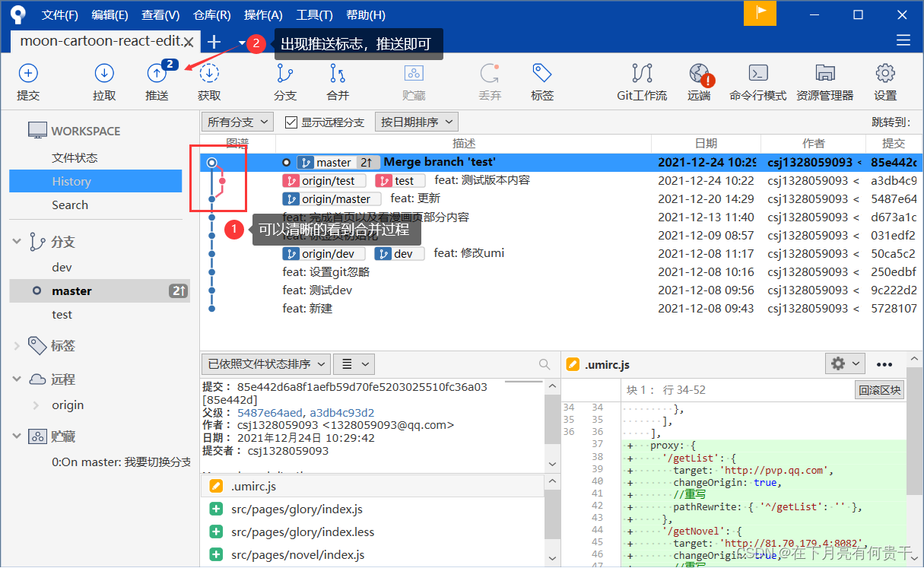Open the Merge (合并) toolbar tool
Viewport: 924px width, 568px height.
(338, 73)
